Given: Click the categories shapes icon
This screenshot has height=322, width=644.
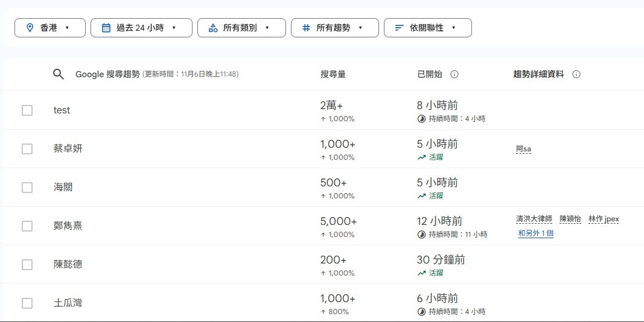Looking at the screenshot, I should click(212, 28).
